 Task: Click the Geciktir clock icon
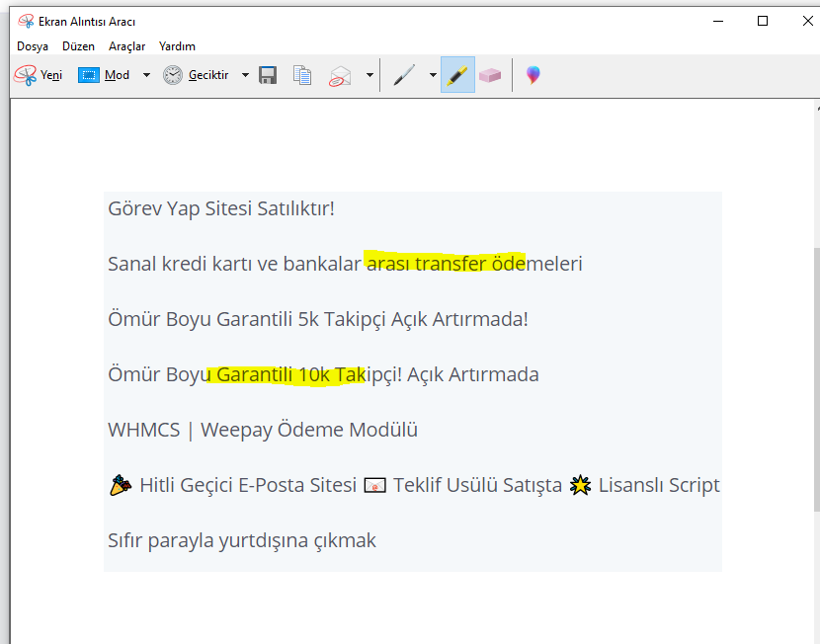coord(173,75)
